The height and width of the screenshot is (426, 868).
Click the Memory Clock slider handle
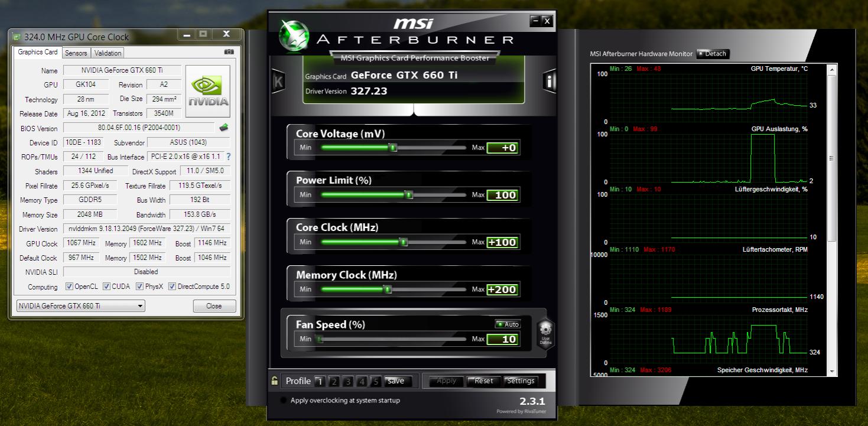click(387, 289)
